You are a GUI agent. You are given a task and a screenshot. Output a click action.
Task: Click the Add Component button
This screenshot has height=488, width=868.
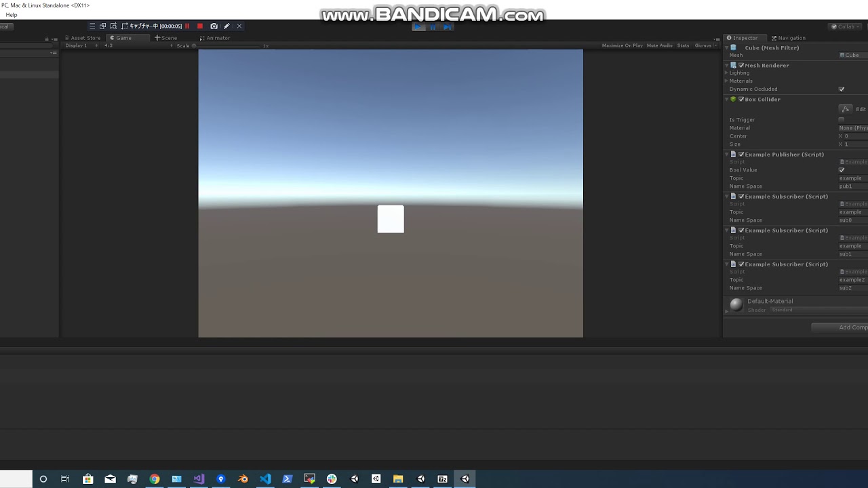(x=840, y=327)
